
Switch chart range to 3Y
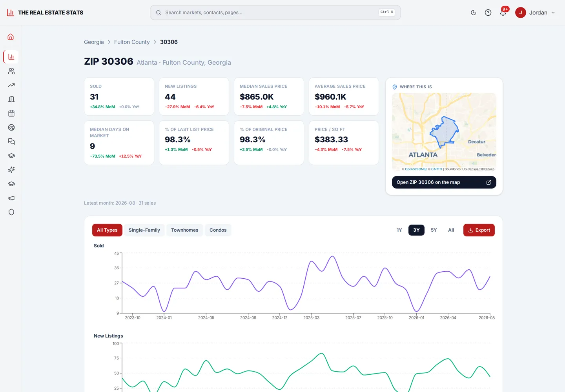[x=416, y=230]
